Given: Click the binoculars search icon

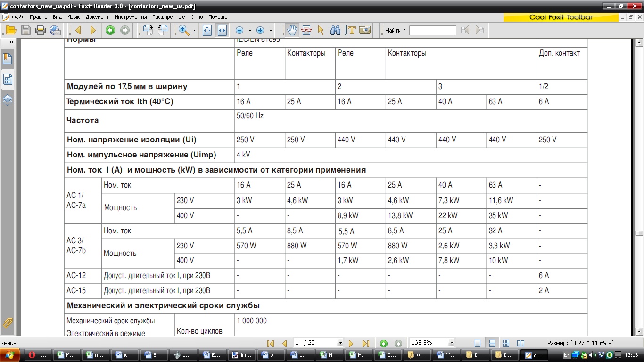Looking at the screenshot, I should click(336, 30).
